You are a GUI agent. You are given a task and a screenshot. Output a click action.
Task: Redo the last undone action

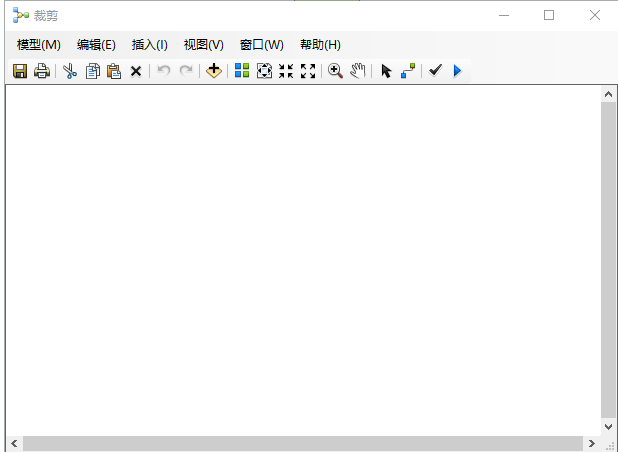[186, 71]
